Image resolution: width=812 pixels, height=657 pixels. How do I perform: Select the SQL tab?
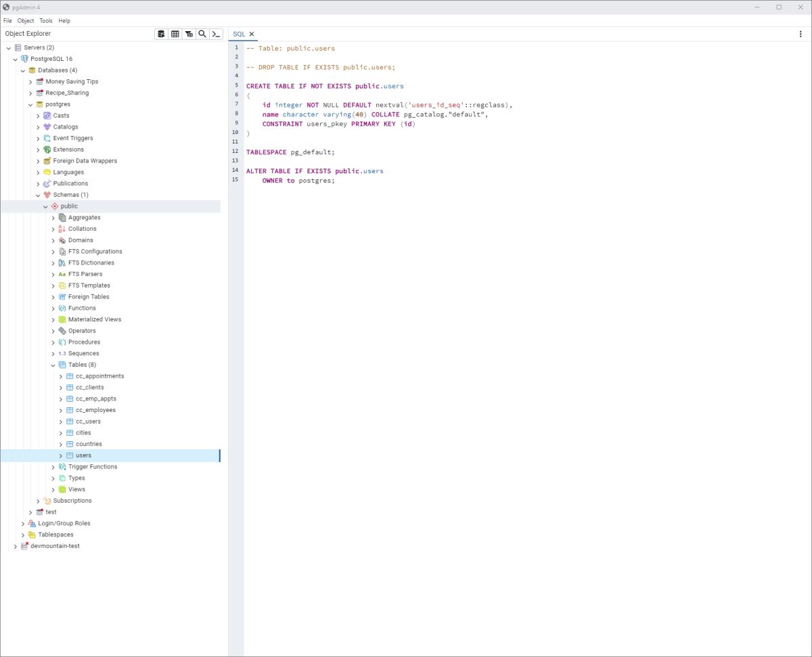[239, 34]
